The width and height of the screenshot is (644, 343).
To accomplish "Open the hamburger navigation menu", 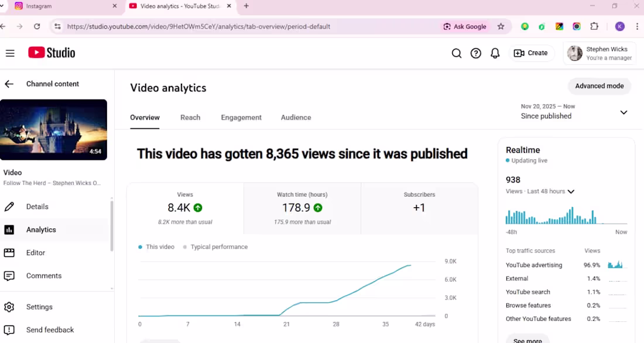I will click(10, 53).
